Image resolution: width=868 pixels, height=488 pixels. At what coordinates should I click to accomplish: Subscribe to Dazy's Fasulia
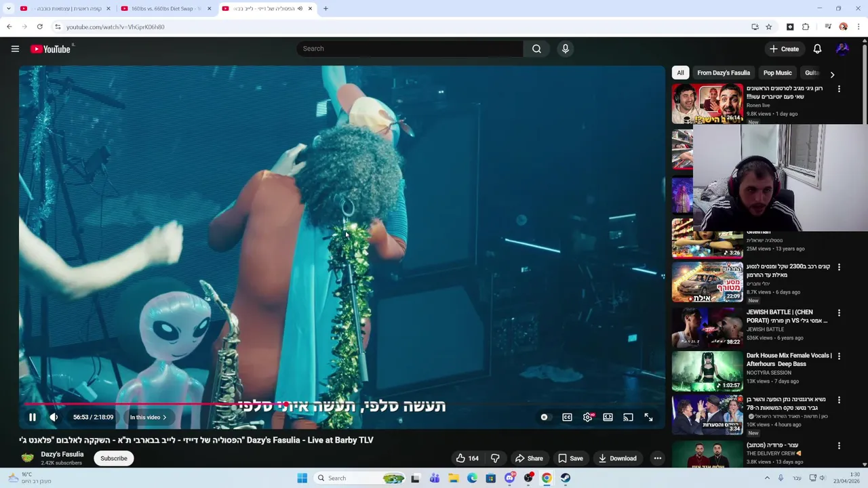coord(114,458)
